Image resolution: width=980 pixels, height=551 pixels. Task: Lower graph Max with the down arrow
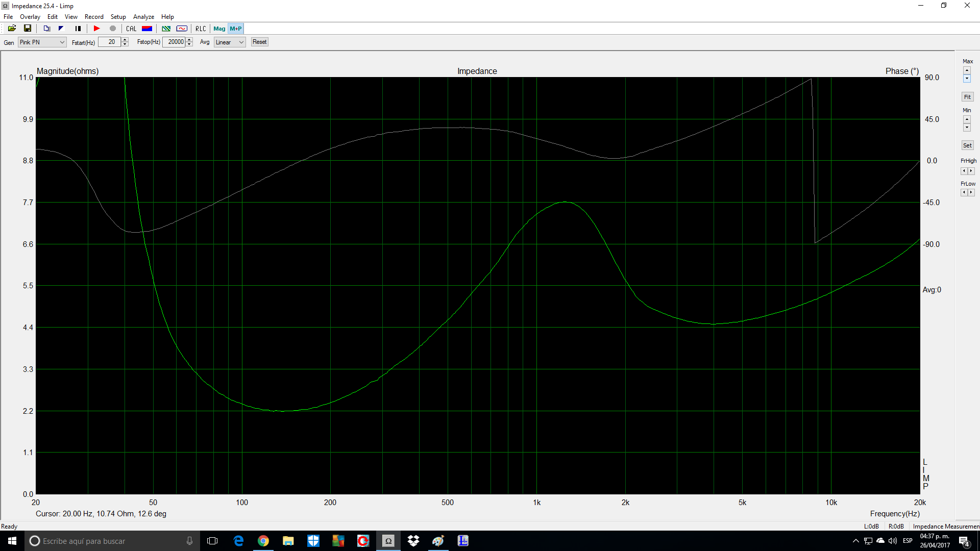967,79
